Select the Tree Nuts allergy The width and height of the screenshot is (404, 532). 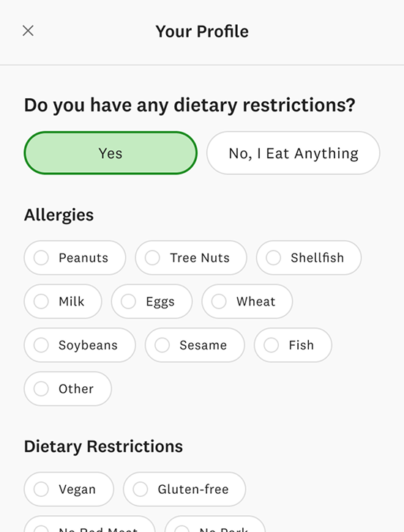(x=191, y=258)
